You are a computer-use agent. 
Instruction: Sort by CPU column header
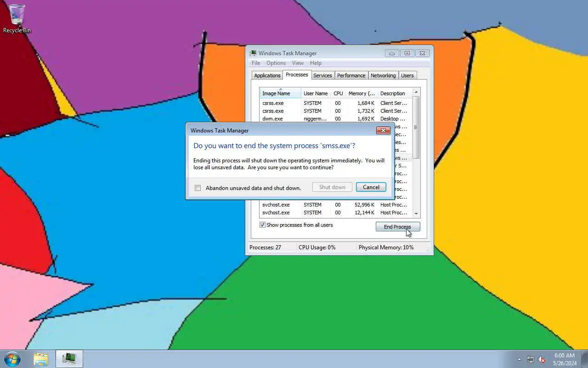click(338, 93)
